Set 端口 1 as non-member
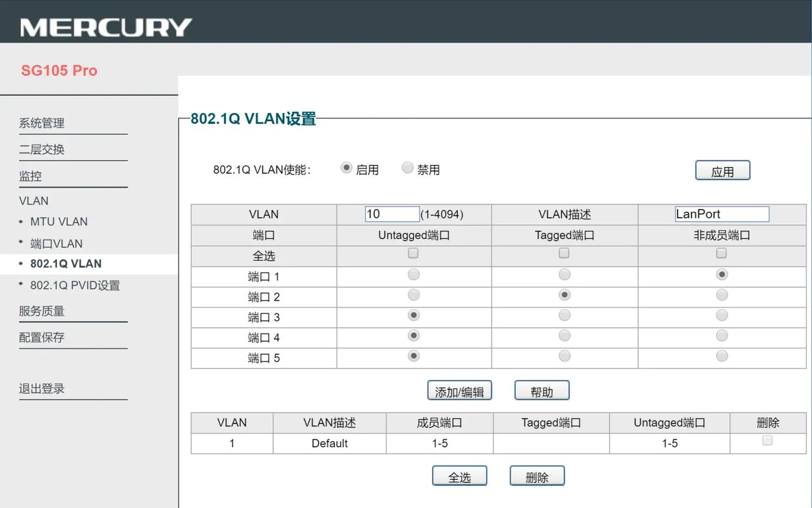Image resolution: width=812 pixels, height=508 pixels. click(722, 275)
